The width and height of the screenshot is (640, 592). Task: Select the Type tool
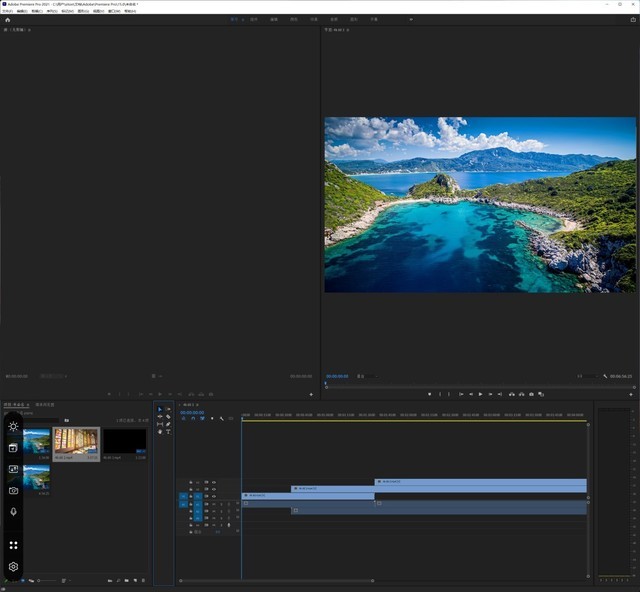point(168,432)
